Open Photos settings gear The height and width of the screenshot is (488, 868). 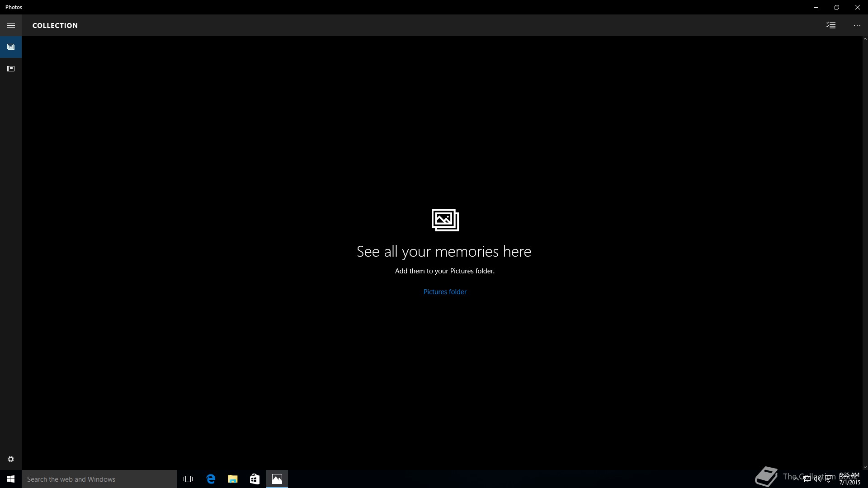pos(11,459)
